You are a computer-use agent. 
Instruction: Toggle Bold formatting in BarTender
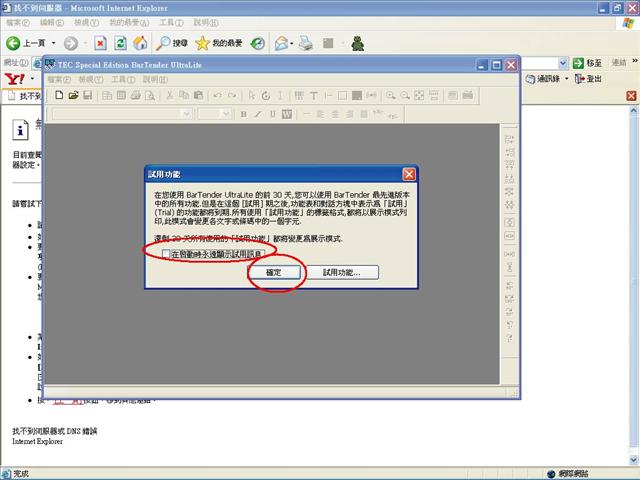click(244, 114)
